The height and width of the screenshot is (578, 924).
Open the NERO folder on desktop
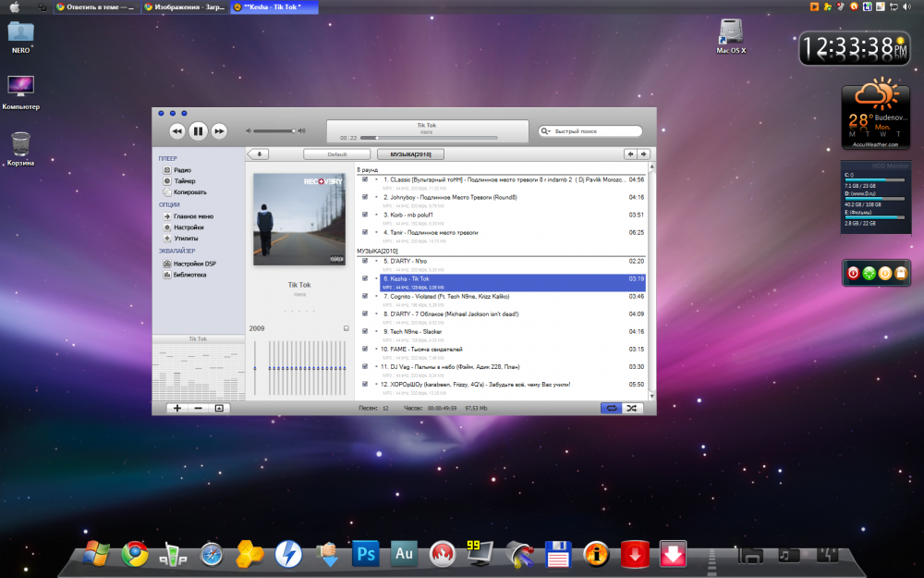[x=20, y=37]
